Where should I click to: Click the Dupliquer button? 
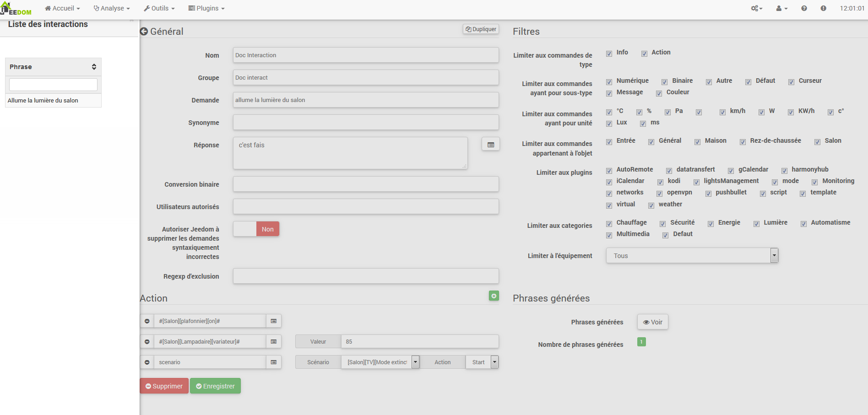click(x=481, y=29)
